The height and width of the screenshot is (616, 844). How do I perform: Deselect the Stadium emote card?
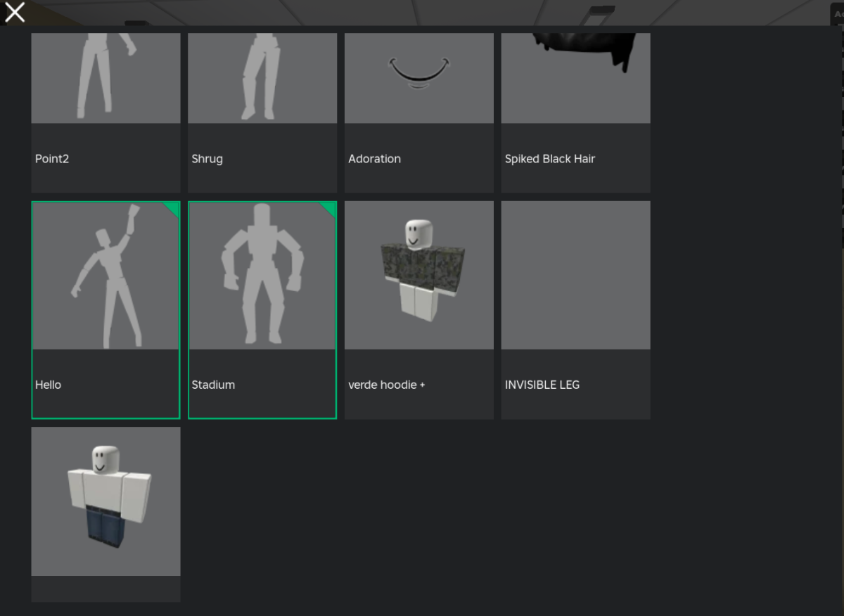coord(262,310)
